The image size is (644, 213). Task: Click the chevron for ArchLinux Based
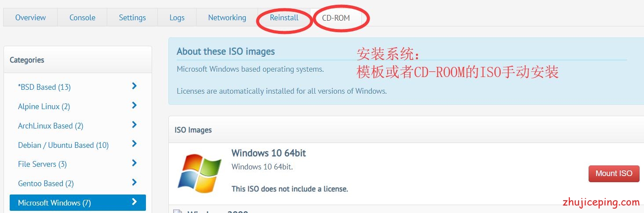pos(135,125)
